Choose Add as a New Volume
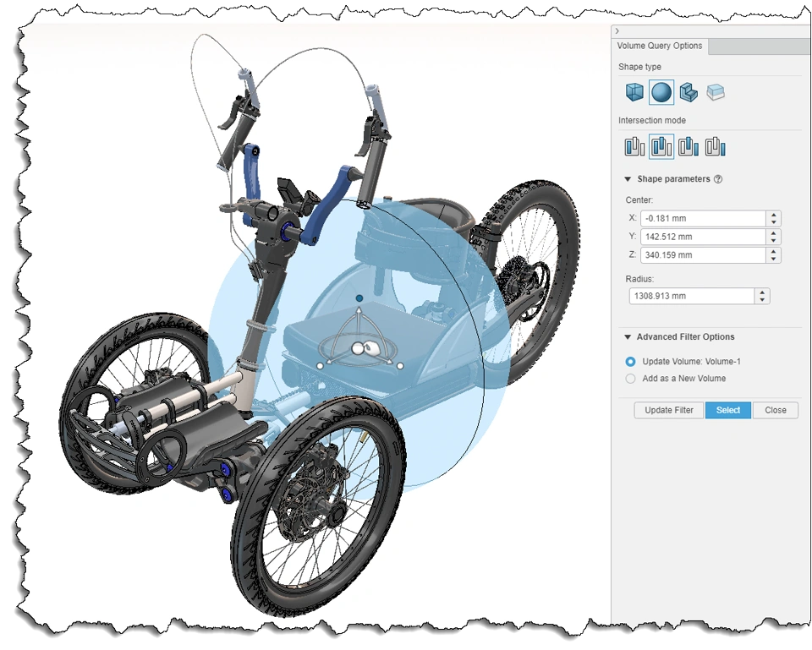The width and height of the screenshot is (812, 650). [630, 379]
